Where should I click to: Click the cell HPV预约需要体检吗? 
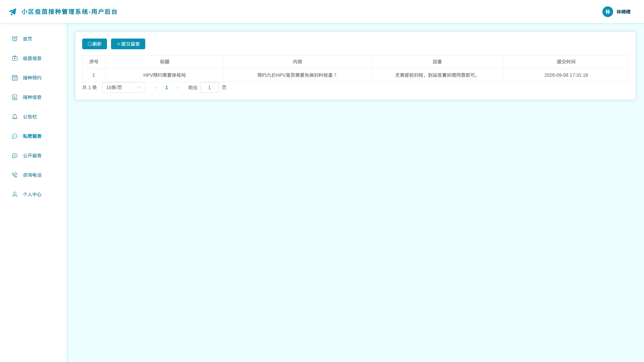[x=165, y=75]
